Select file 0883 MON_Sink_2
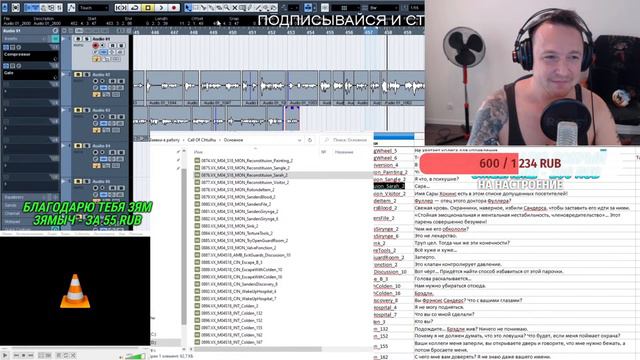Image resolution: width=640 pixels, height=360 pixels. (x=226, y=226)
